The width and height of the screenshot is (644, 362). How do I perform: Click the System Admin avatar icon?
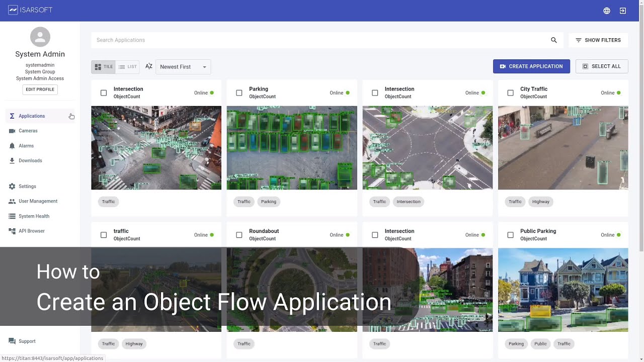pos(40,37)
